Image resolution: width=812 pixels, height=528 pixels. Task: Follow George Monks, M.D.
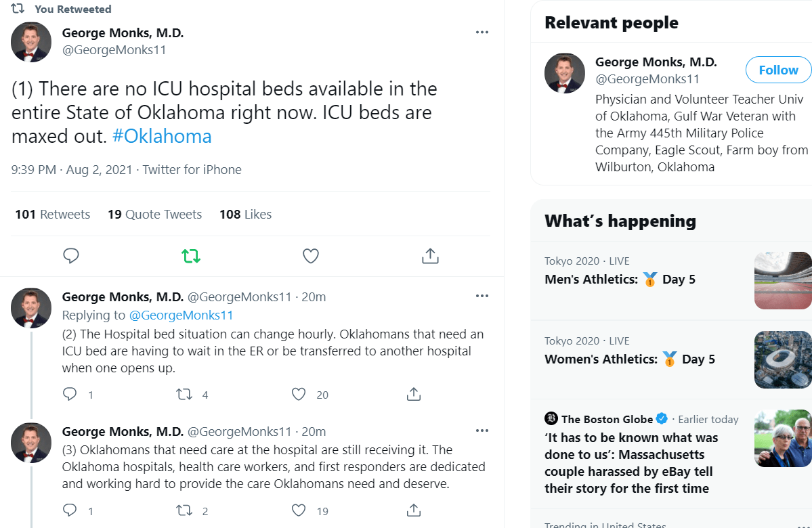click(x=777, y=70)
